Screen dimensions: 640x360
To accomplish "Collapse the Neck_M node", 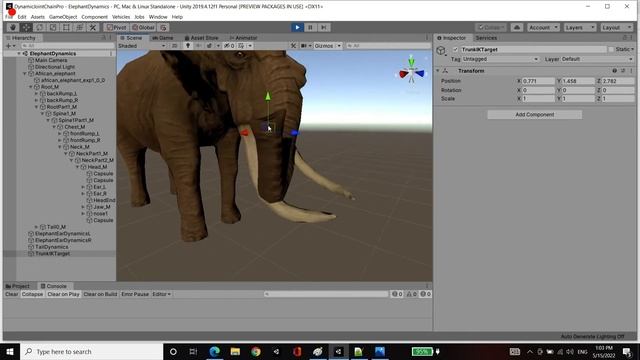I will (60, 147).
